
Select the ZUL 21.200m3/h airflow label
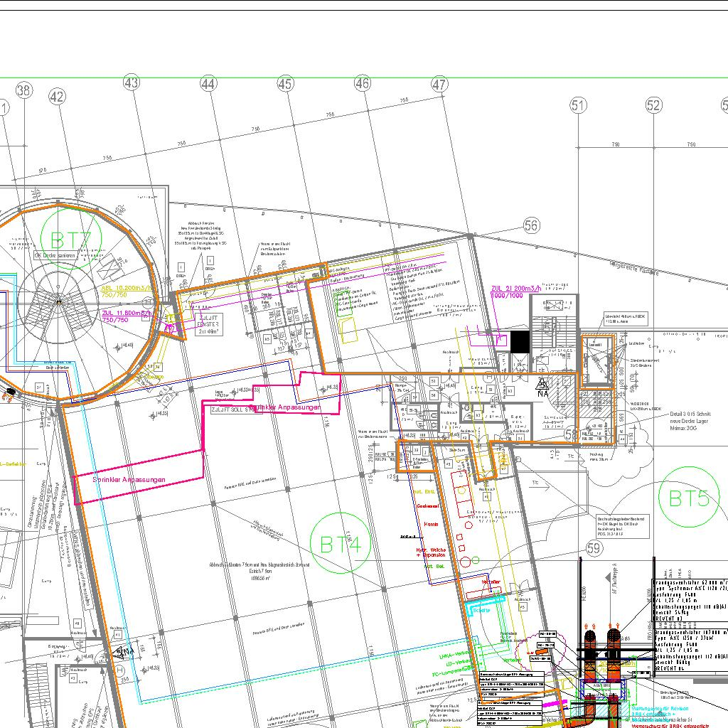tap(516, 289)
